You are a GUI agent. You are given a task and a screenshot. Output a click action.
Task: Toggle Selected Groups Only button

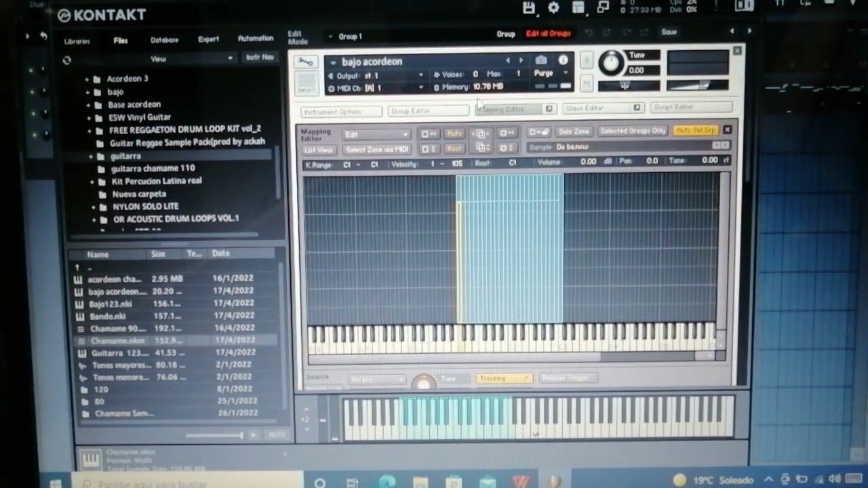[633, 131]
